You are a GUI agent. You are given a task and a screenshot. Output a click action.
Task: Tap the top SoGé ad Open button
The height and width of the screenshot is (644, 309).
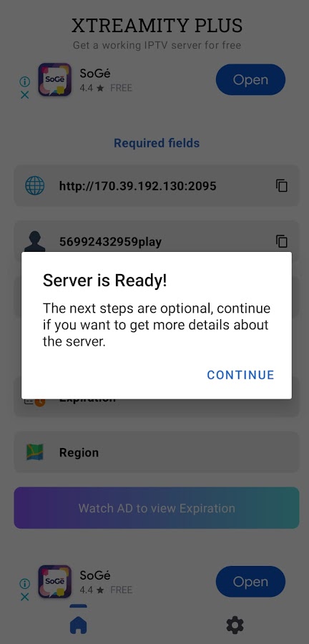[250, 79]
